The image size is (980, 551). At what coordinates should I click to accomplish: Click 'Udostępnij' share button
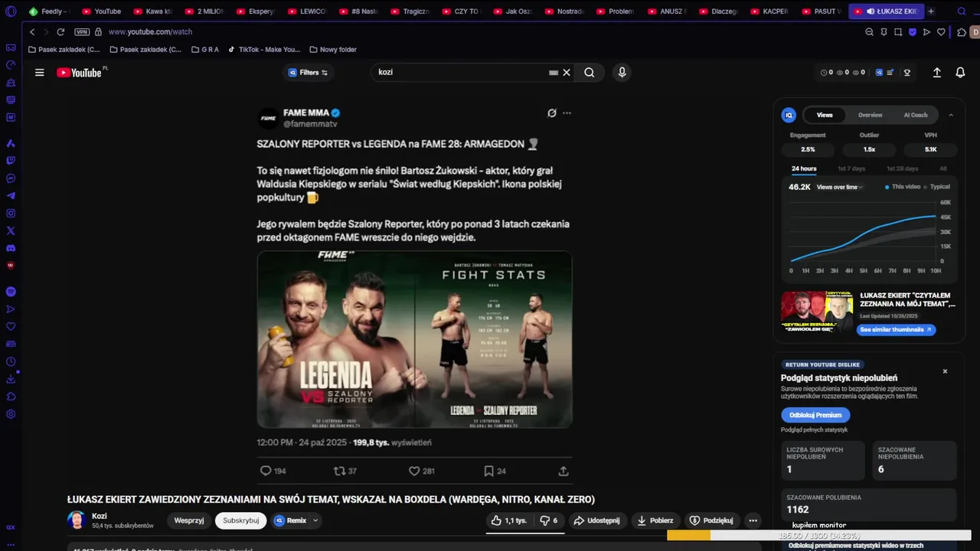coord(596,520)
